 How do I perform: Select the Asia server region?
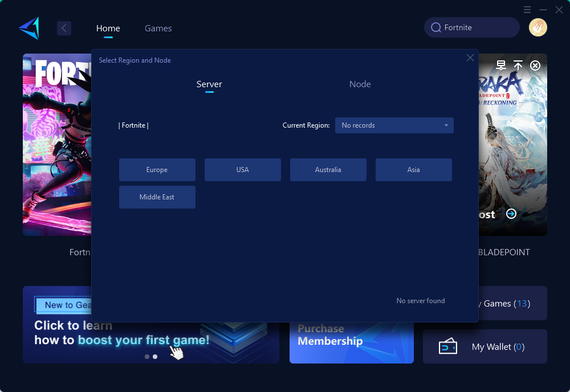point(414,170)
